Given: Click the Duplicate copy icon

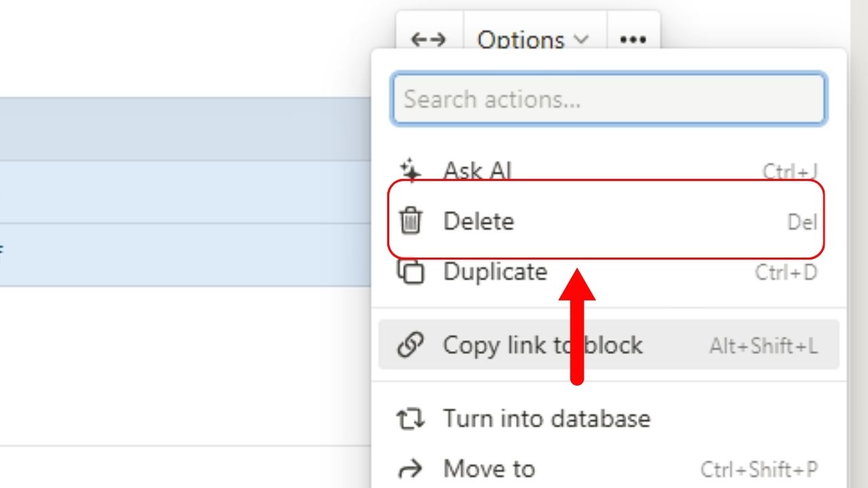Looking at the screenshot, I should (410, 271).
